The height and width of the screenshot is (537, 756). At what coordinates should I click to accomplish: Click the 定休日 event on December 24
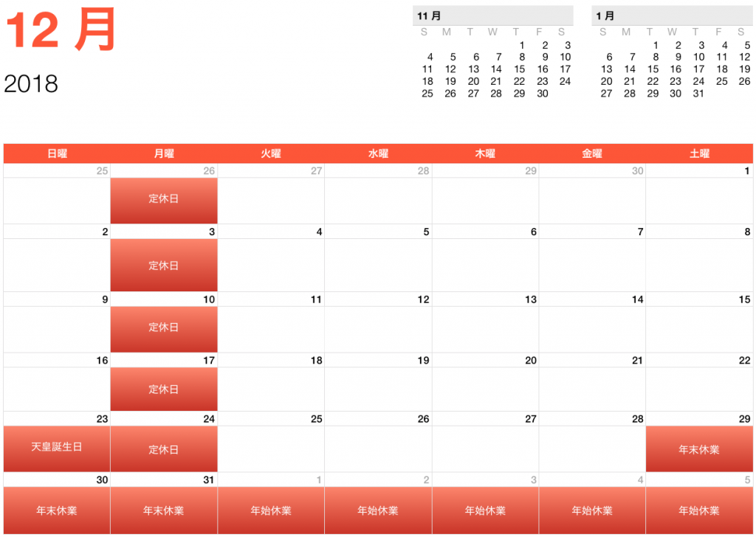pyautogui.click(x=164, y=448)
